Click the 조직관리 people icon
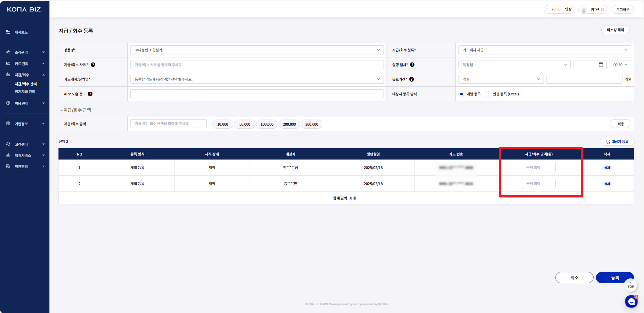644x313 pixels. coord(8,52)
